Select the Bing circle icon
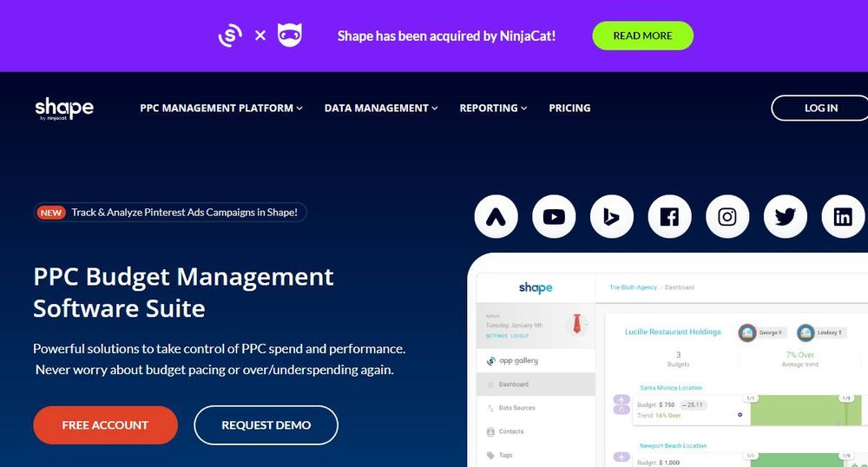This screenshot has width=868, height=467. (x=612, y=216)
